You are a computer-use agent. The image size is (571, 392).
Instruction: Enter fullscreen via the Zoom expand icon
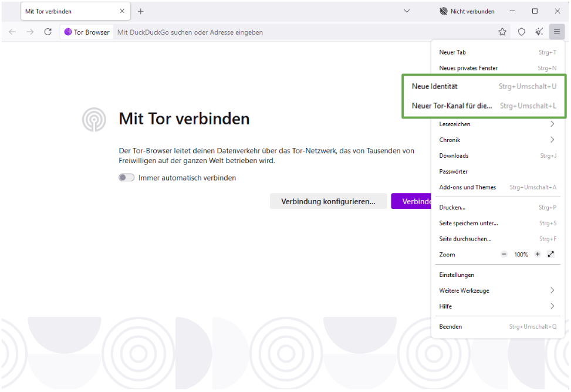pos(550,254)
